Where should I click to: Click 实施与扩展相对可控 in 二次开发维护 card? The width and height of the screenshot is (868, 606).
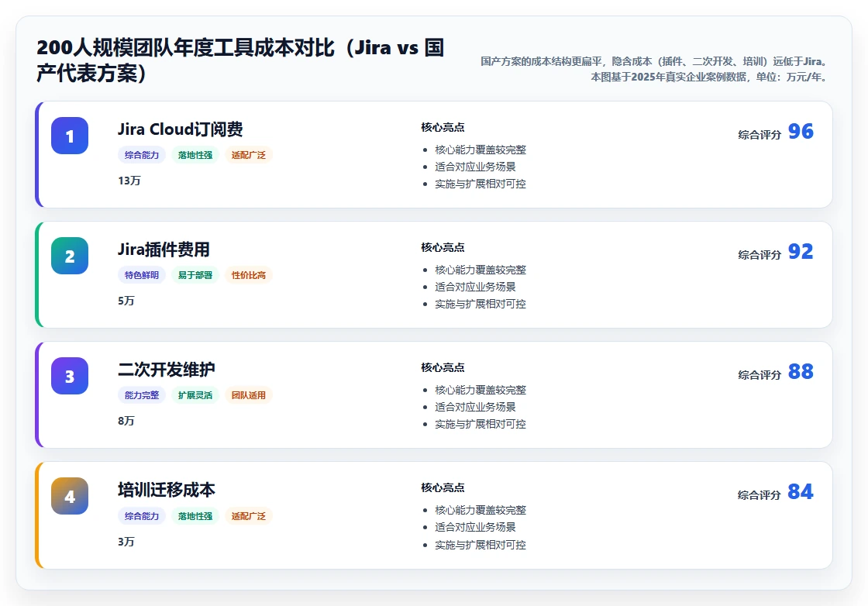pos(480,424)
